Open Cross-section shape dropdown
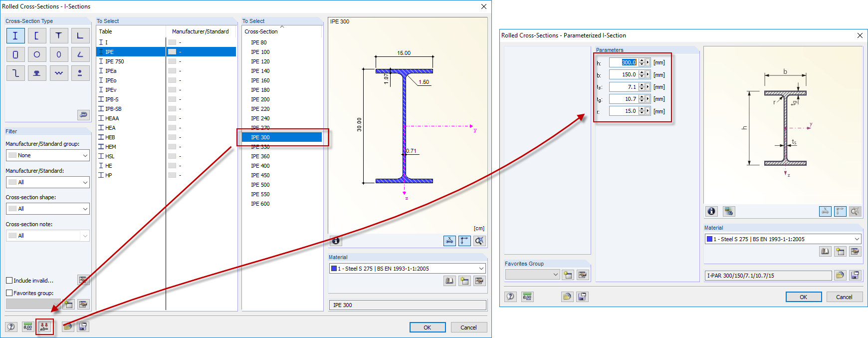This screenshot has height=338, width=868. point(48,209)
